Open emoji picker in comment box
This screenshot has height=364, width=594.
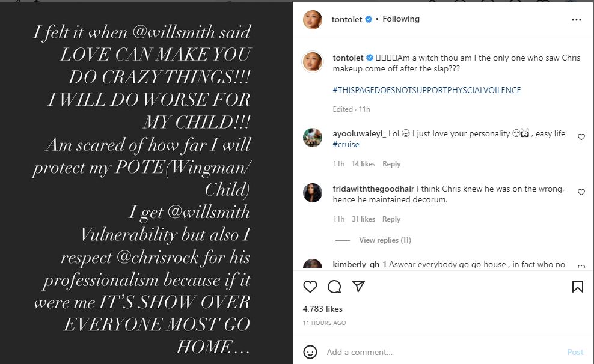tap(310, 352)
